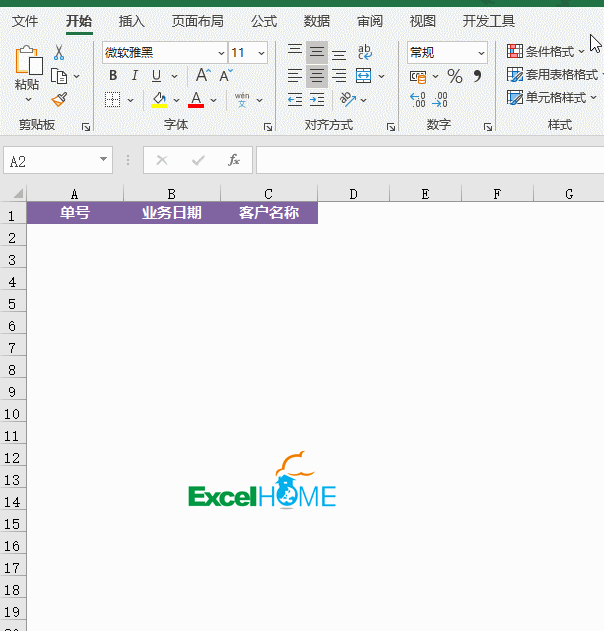Switch to the 插入 tab
Image resolution: width=604 pixels, height=631 pixels.
[x=132, y=21]
